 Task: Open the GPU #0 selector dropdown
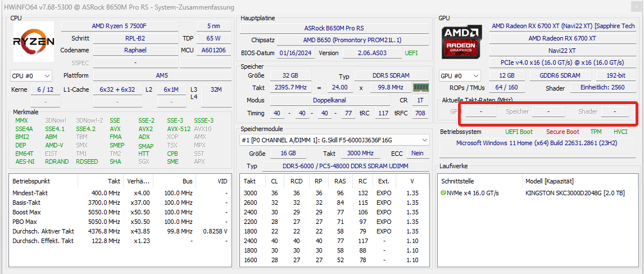pos(460,76)
